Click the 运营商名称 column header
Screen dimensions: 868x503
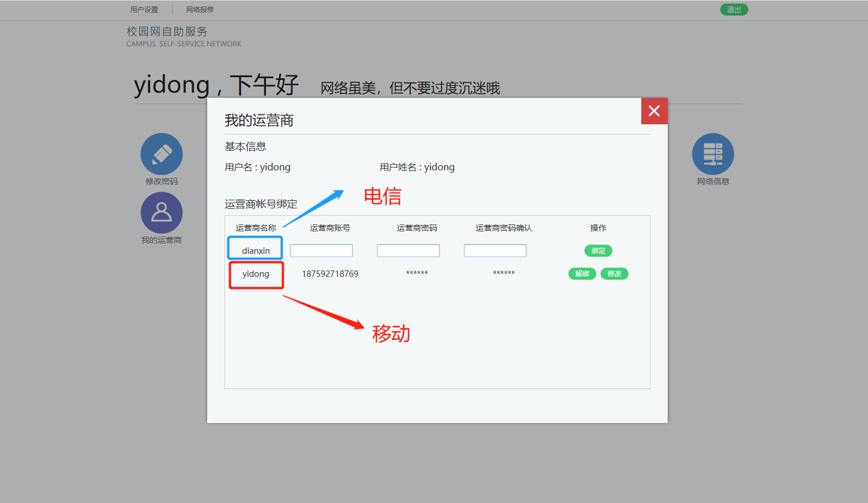(256, 228)
